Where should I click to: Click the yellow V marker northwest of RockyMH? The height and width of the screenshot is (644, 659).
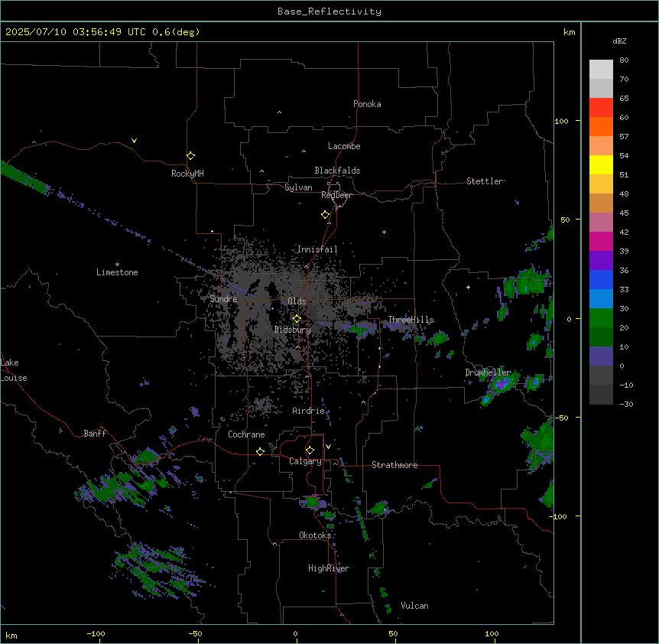134,141
